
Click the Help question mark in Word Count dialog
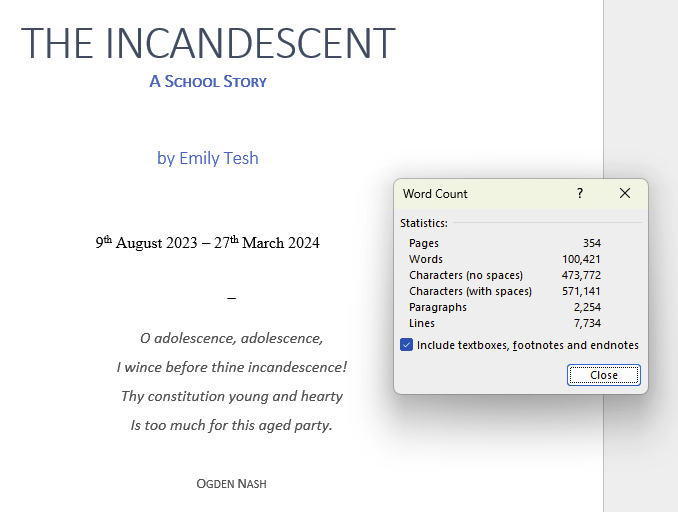click(579, 194)
